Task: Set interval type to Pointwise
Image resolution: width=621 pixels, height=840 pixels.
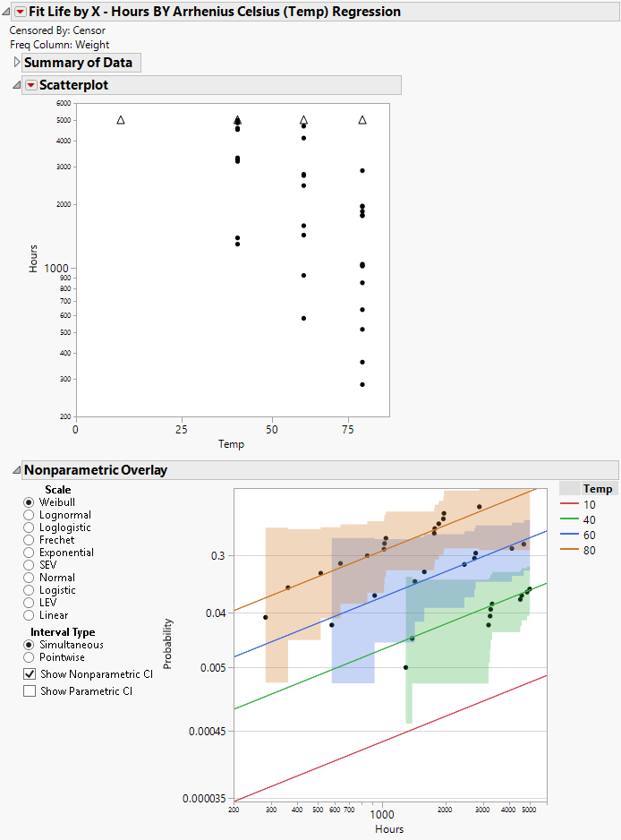Action: click(x=30, y=657)
